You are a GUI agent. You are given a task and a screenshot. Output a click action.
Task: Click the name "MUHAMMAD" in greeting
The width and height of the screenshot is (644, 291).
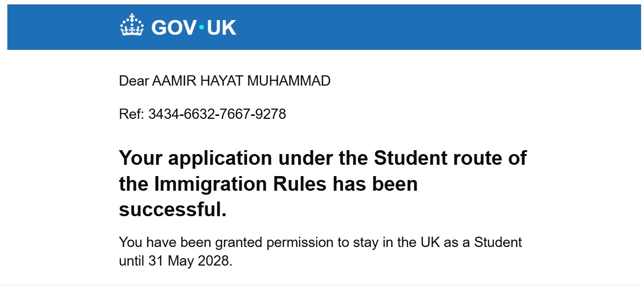tap(289, 81)
